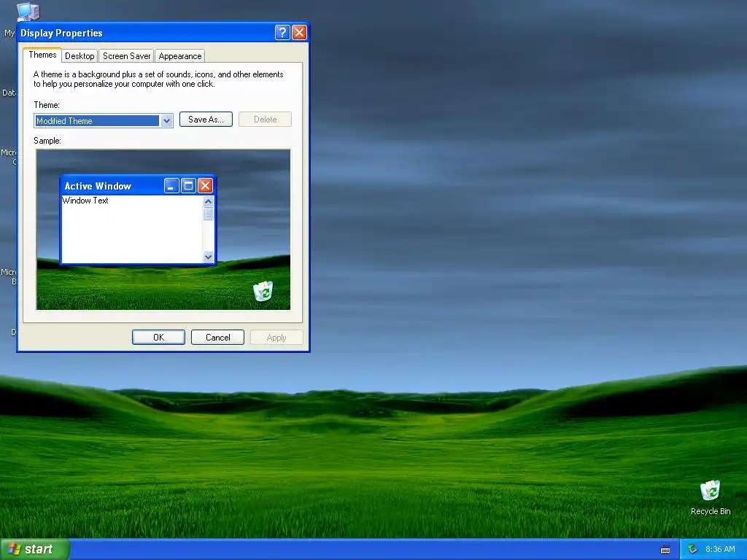The height and width of the screenshot is (560, 747).
Task: Click the greyed-out Delete button
Action: click(x=265, y=120)
